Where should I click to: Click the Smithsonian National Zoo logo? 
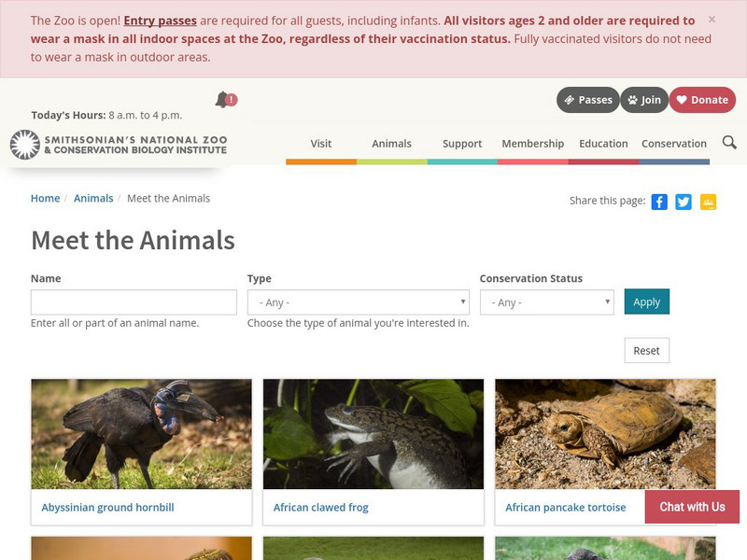pyautogui.click(x=119, y=144)
